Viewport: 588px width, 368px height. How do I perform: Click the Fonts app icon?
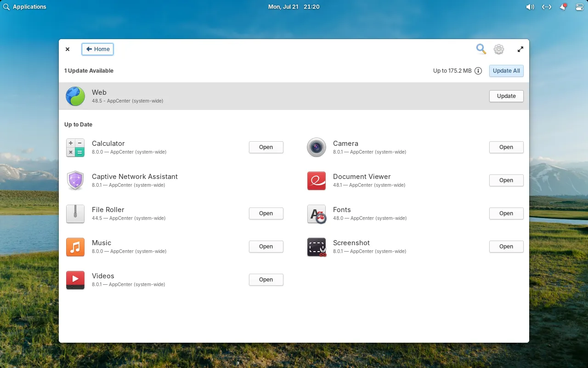pos(316,214)
